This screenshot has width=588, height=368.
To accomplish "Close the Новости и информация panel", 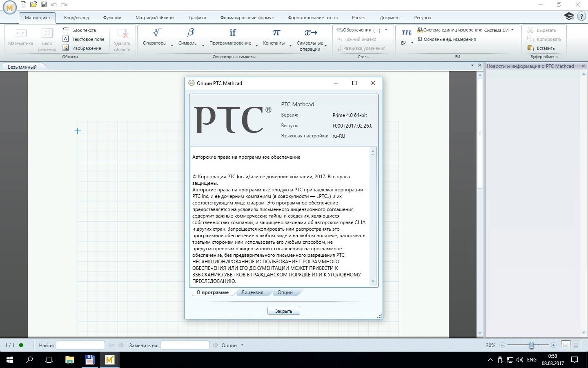I will (583, 66).
